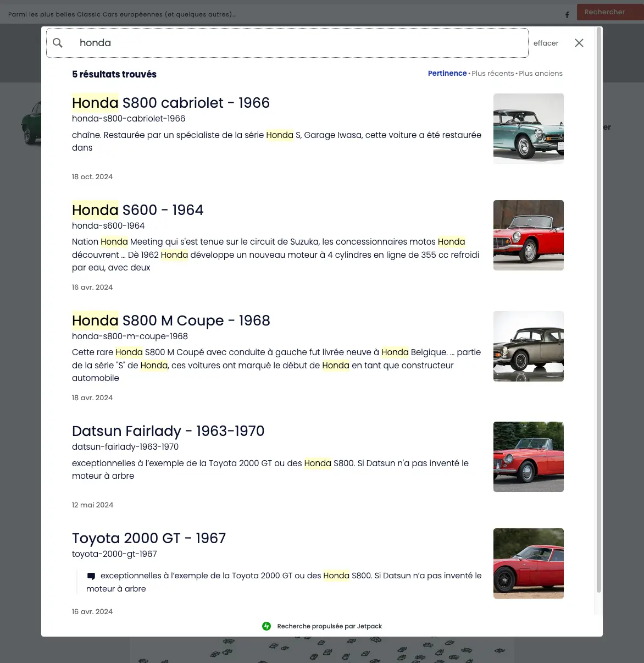Open Honda S600 - 1964 result
This screenshot has height=663, width=644.
coord(138,210)
